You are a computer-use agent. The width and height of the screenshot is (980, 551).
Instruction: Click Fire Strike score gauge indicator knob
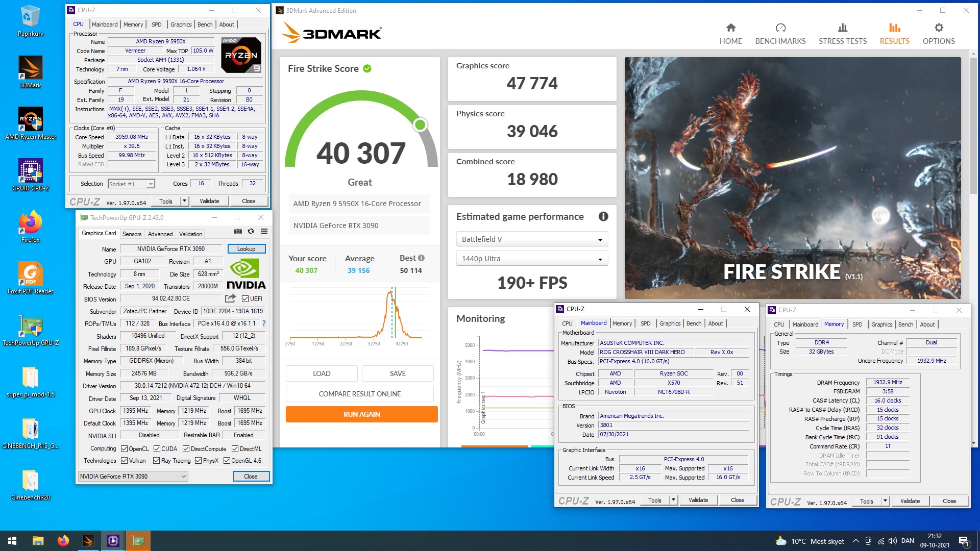coord(420,124)
